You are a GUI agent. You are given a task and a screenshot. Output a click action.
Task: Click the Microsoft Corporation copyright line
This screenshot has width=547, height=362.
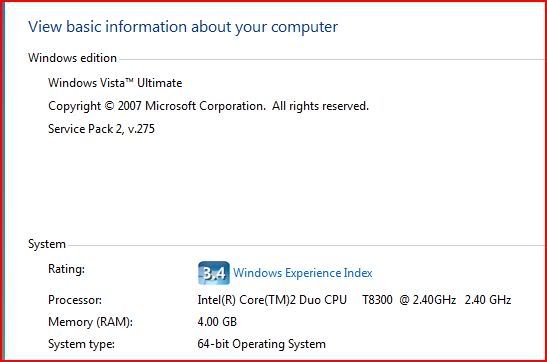click(208, 106)
